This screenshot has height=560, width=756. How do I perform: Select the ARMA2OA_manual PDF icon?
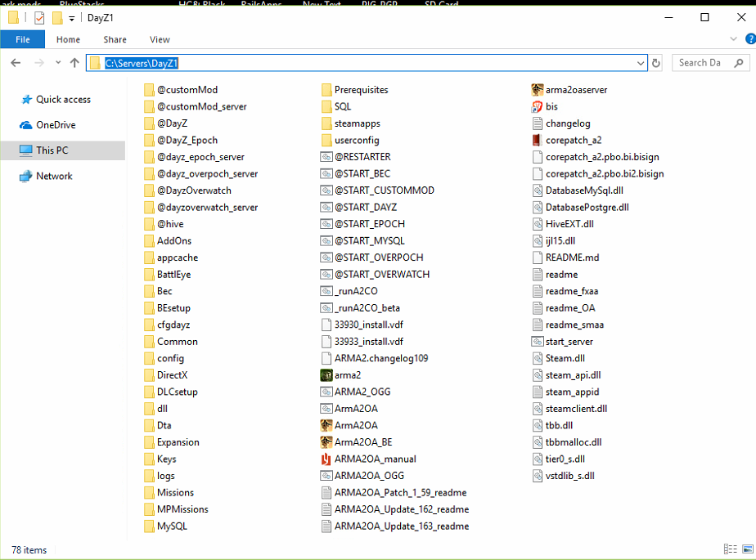pos(326,459)
